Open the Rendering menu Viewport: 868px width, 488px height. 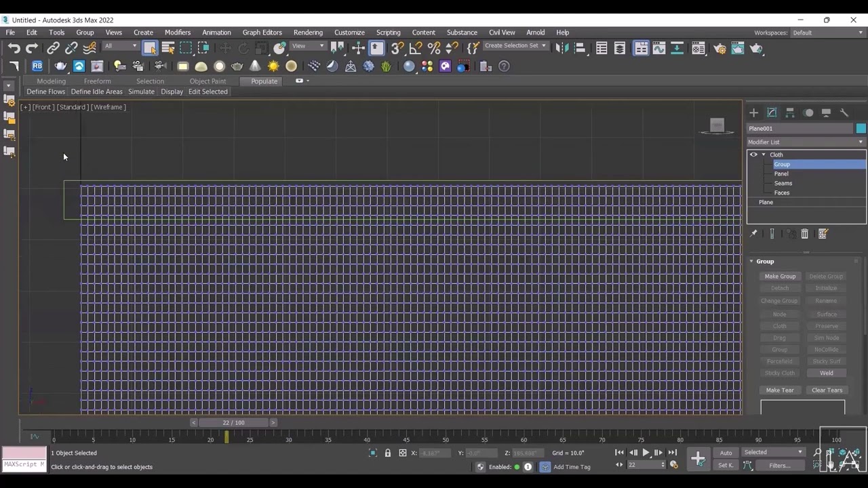308,33
